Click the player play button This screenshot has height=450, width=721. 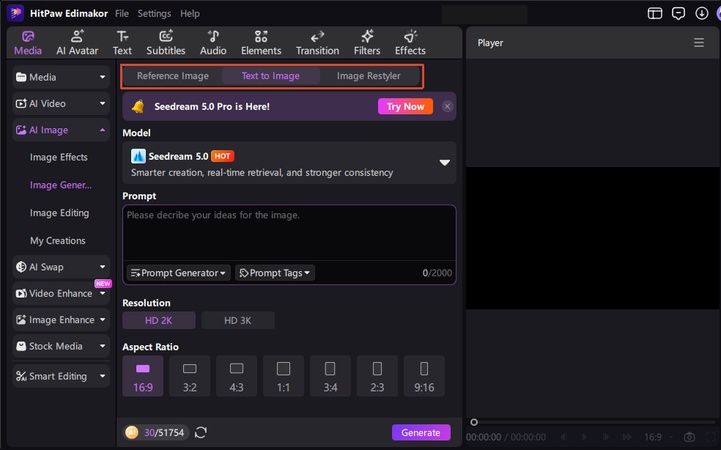[x=584, y=437]
